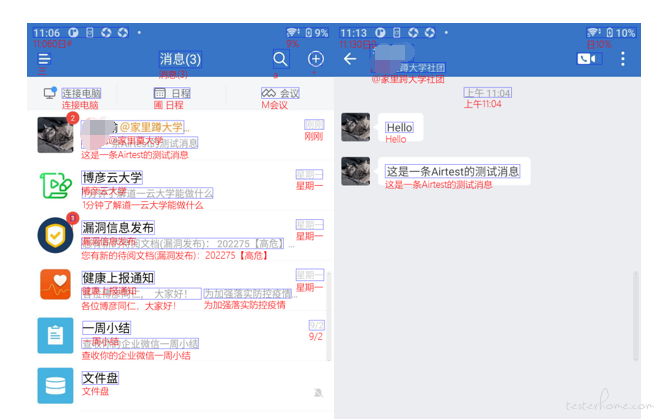Image resolution: width=655 pixels, height=419 pixels.
Task: Open the 漏洞信息发布 conversation
Action: (x=180, y=236)
